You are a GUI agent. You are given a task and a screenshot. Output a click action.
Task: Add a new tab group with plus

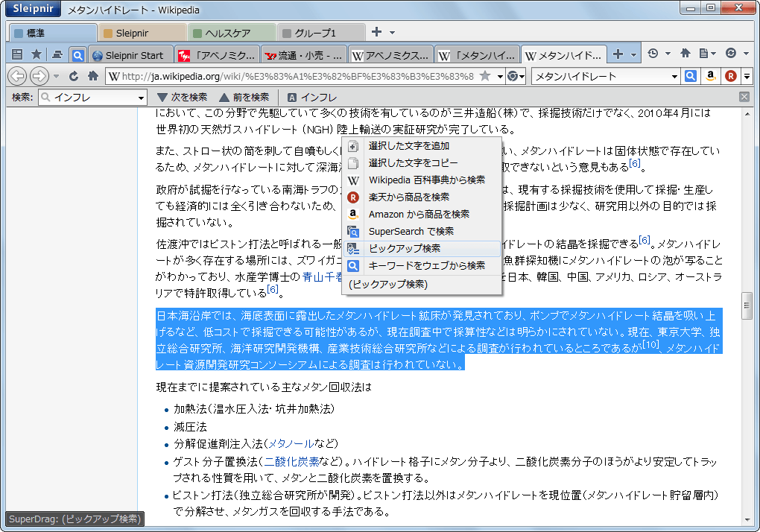click(x=376, y=32)
